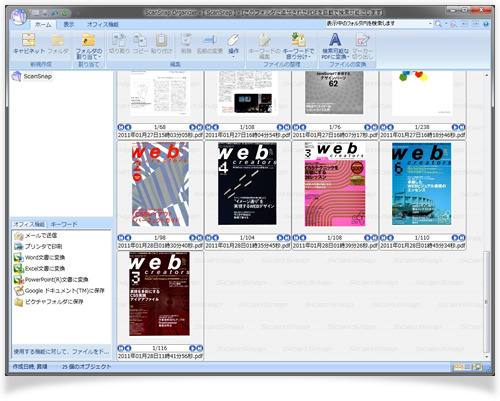This screenshot has height=401, width=500.
Task: Select the blue web creators 6 thumbnail
Action: click(422, 184)
